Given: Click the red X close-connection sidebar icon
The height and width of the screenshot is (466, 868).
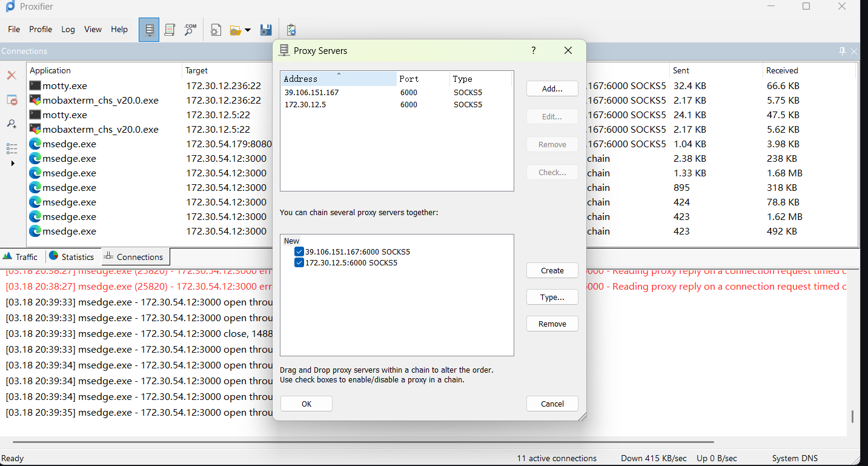Looking at the screenshot, I should [12, 75].
